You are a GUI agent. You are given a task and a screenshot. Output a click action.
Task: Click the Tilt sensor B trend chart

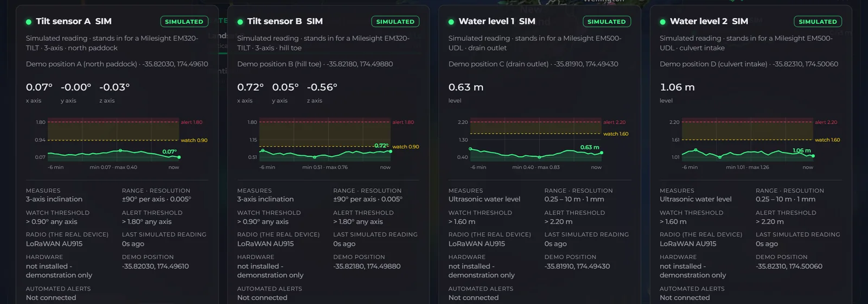(324, 140)
